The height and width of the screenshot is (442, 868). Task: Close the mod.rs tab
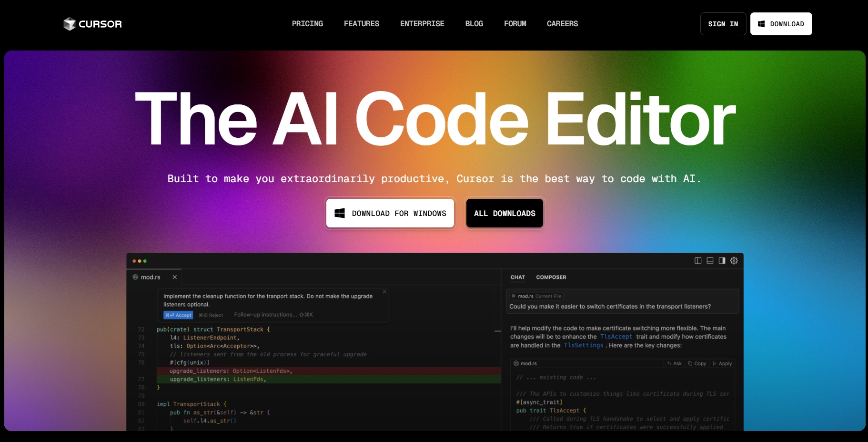point(175,277)
